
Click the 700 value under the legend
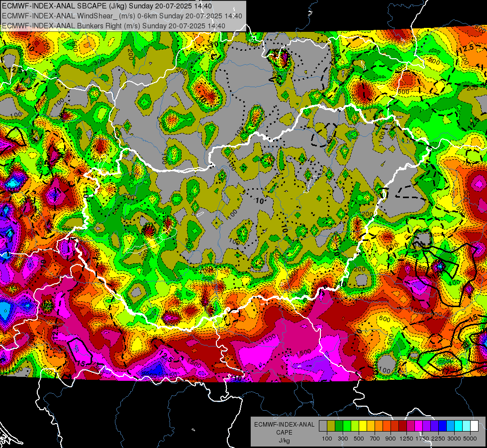375,439
